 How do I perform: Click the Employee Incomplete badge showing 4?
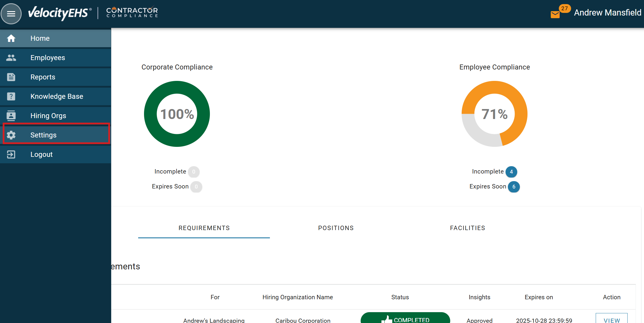tap(511, 172)
